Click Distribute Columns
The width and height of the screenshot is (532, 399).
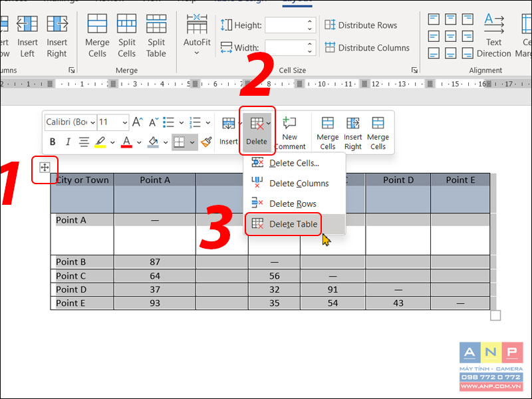point(367,47)
